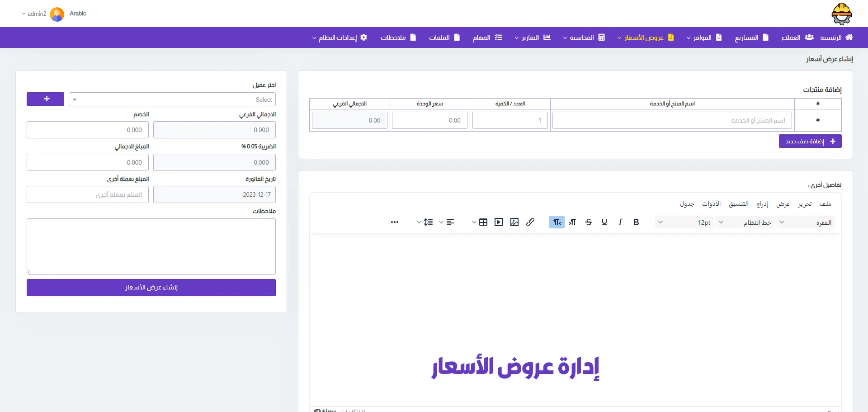Expand the اختر عميل Select dropdown
The width and height of the screenshot is (868, 412).
tap(172, 99)
